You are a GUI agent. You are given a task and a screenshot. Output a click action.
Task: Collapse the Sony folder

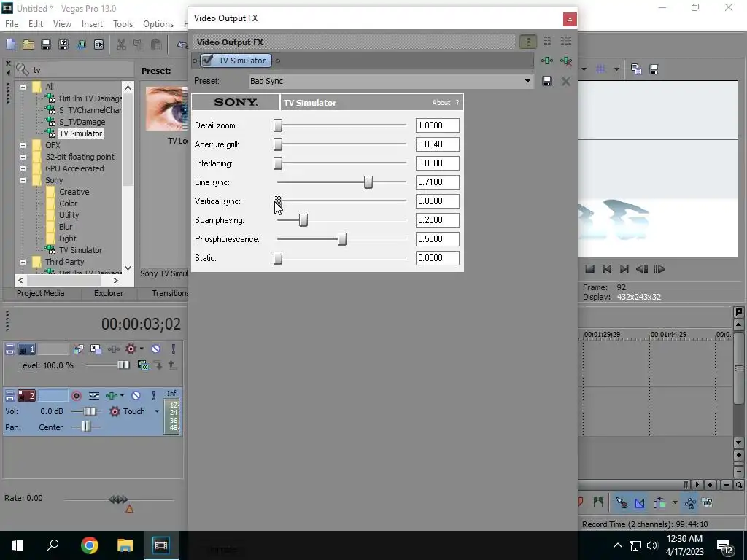[23, 181]
